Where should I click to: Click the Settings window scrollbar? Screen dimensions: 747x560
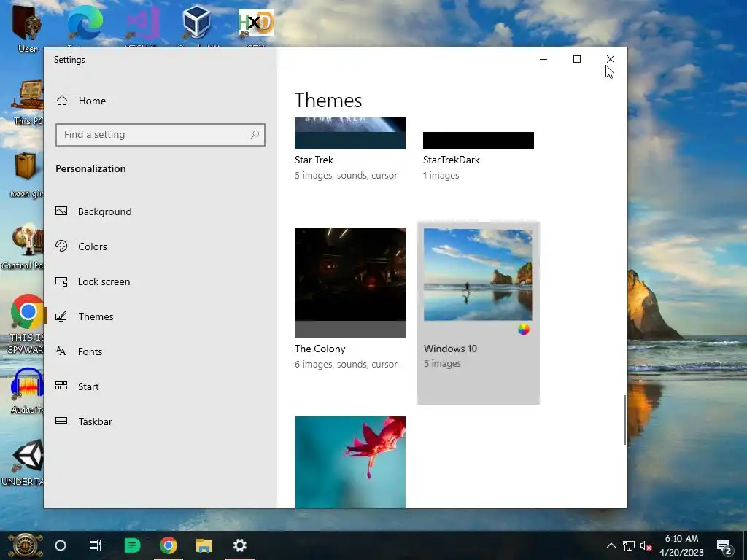624,420
